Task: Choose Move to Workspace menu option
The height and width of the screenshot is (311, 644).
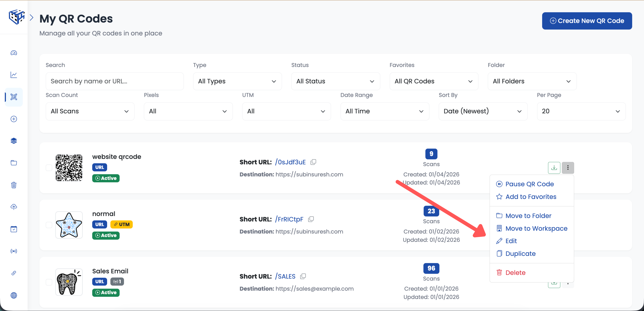Action: [536, 228]
